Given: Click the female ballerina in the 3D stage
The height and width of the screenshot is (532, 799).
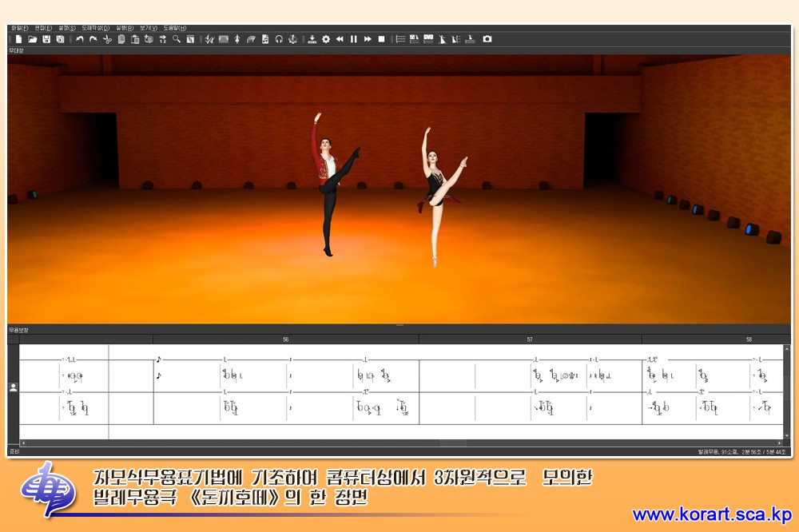Looking at the screenshot, I should click(x=438, y=197).
